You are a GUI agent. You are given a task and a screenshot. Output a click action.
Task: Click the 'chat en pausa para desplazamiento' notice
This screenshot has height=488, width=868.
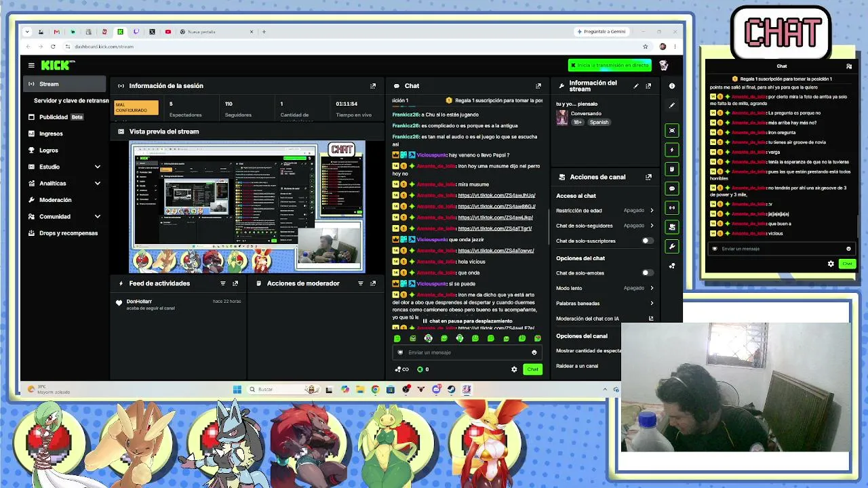click(x=467, y=321)
